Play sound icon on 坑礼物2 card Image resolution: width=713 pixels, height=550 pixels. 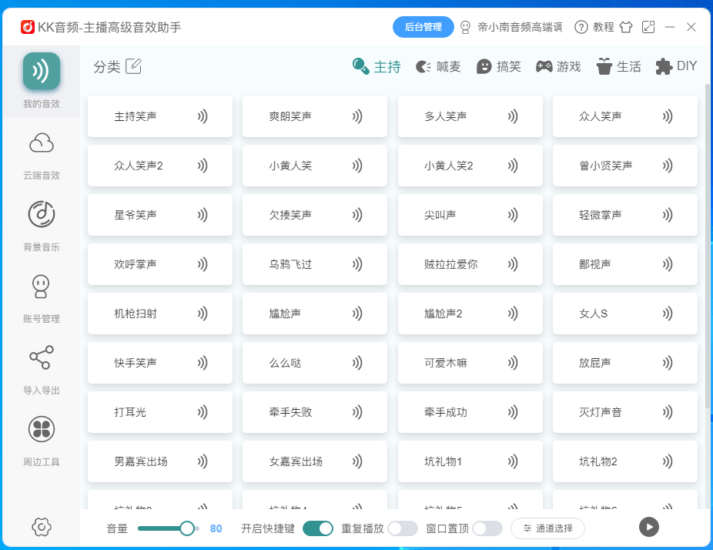click(x=668, y=461)
